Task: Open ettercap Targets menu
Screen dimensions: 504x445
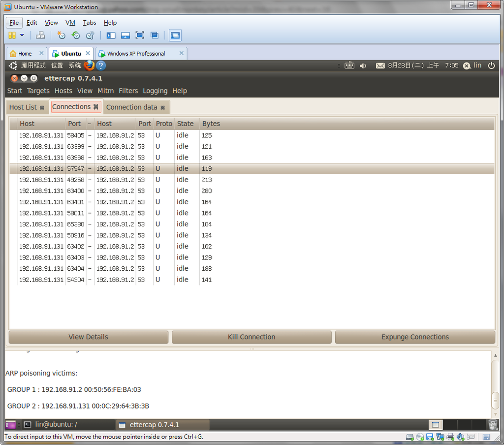Action: coord(38,91)
